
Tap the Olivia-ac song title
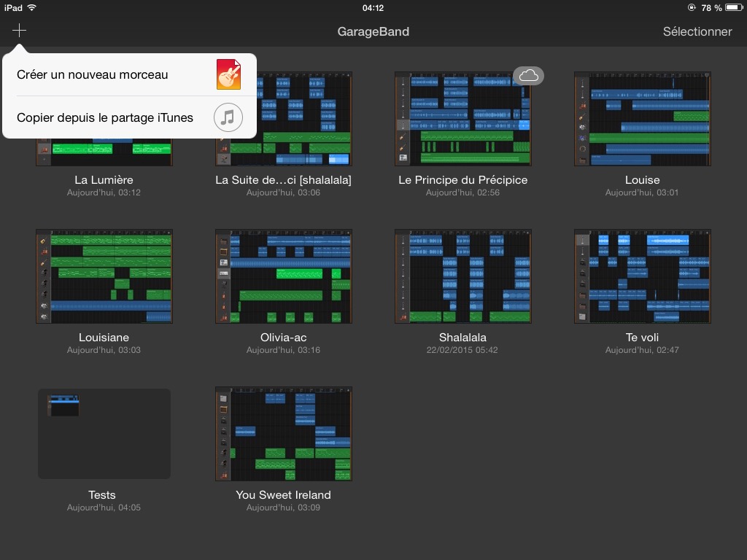(x=284, y=338)
